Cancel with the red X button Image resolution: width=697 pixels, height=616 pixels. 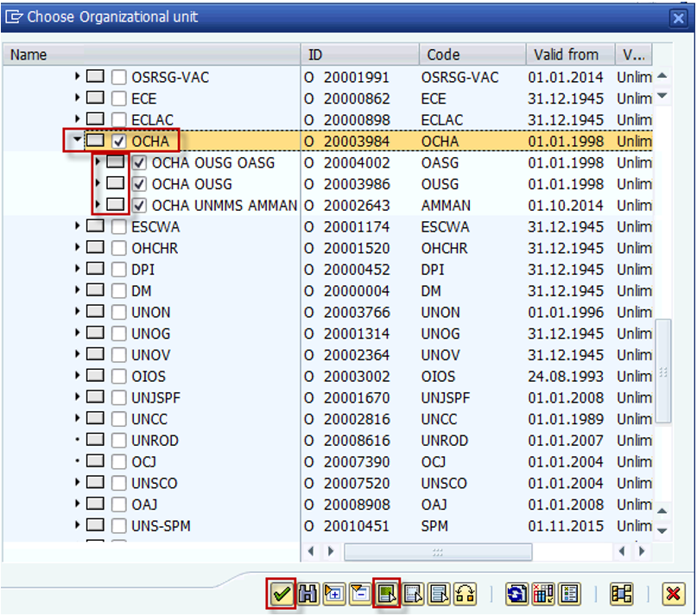(674, 594)
